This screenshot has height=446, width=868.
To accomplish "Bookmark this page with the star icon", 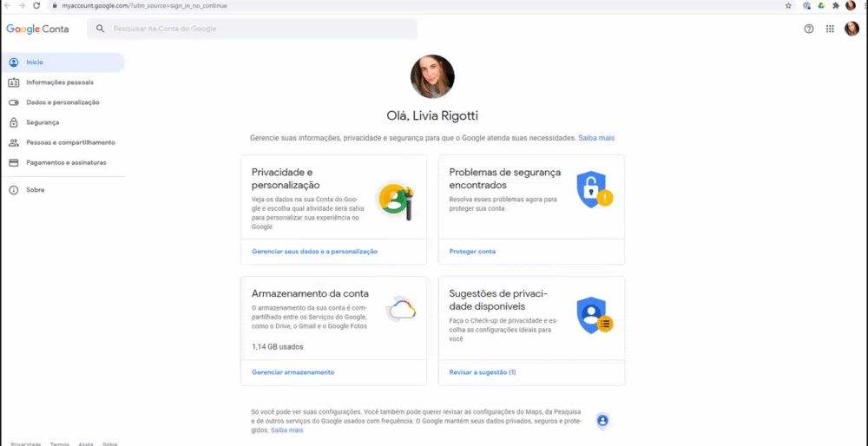I will click(x=788, y=5).
